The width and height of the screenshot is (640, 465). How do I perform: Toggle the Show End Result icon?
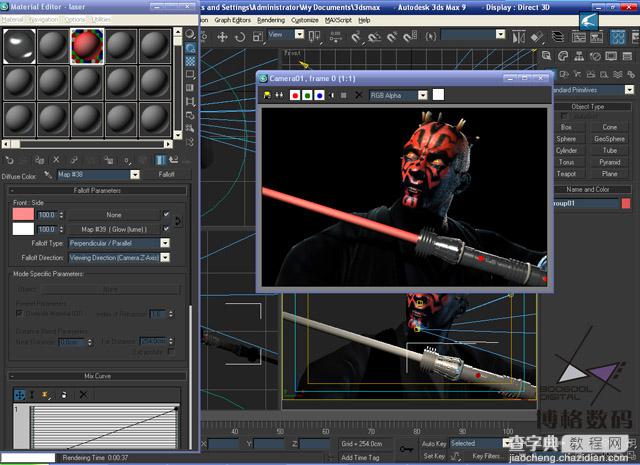[160, 160]
